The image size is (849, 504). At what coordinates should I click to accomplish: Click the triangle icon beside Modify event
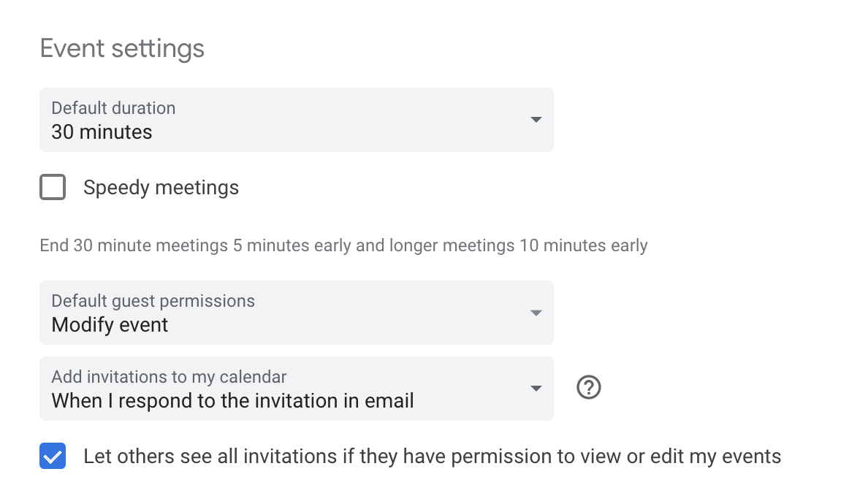click(x=536, y=313)
